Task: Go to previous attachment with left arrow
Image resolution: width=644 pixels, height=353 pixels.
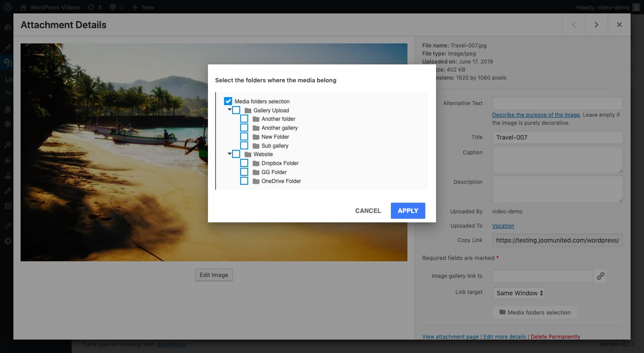Action: 574,25
